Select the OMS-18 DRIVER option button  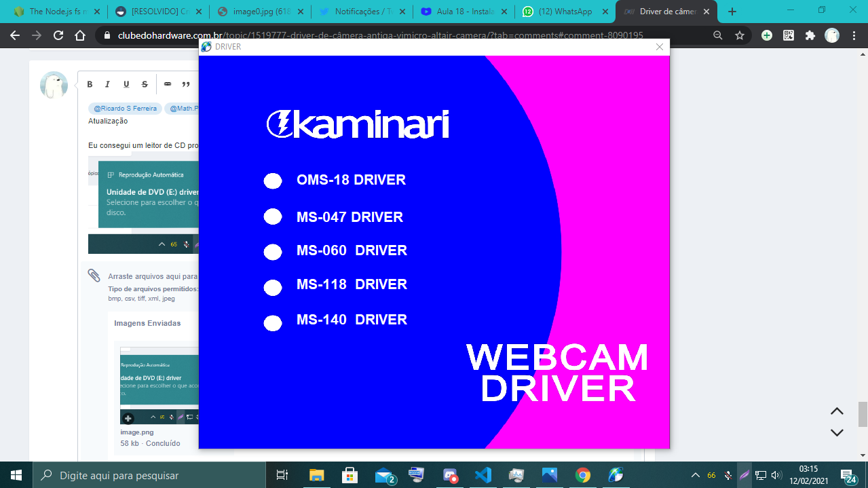[x=273, y=181]
